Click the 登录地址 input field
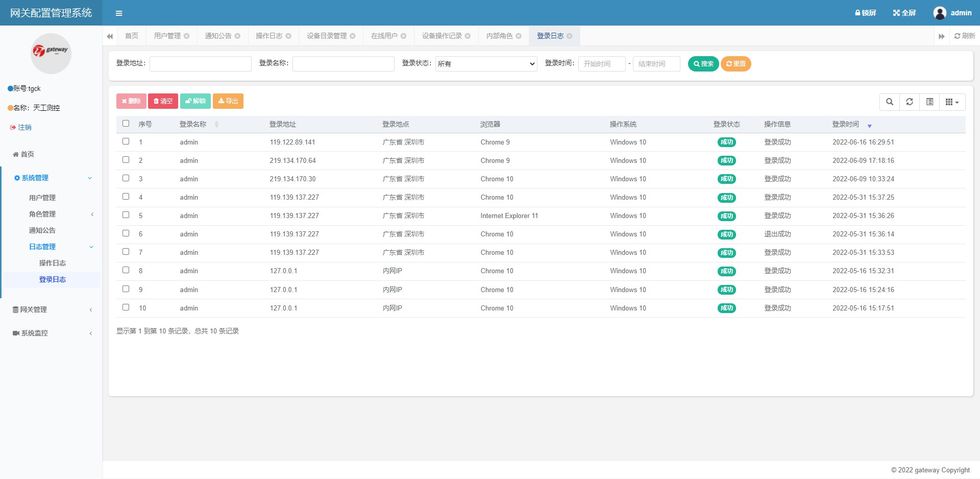The height and width of the screenshot is (479, 980). (x=200, y=63)
